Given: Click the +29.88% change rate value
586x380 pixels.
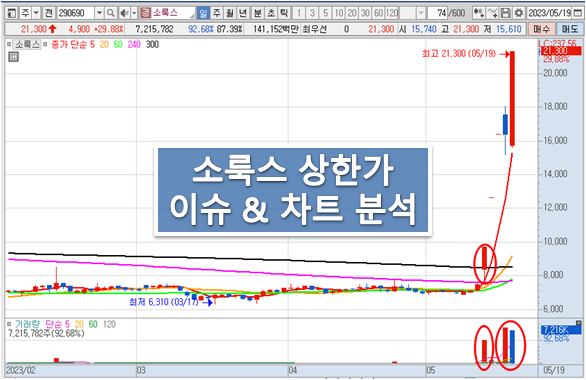Looking at the screenshot, I should tap(108, 29).
